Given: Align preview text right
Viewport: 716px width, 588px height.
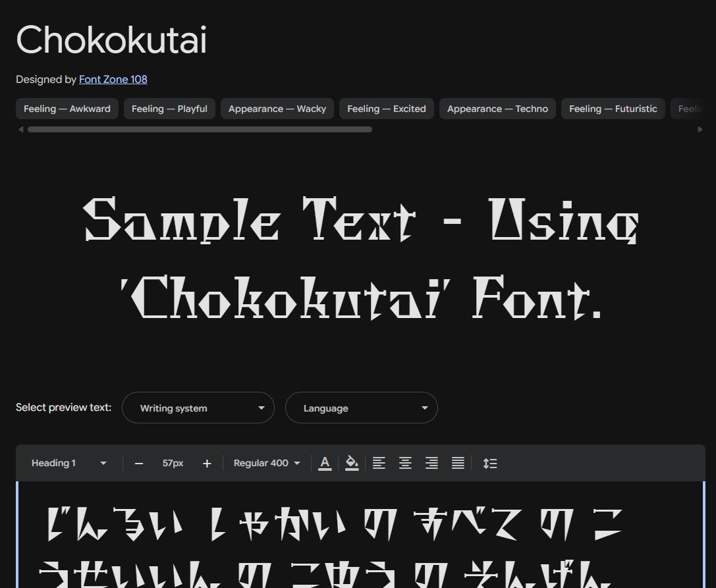Looking at the screenshot, I should 432,463.
